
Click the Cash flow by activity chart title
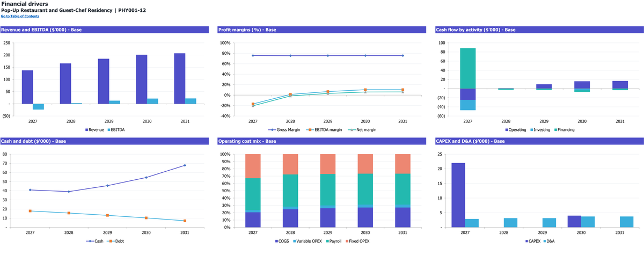[475, 30]
